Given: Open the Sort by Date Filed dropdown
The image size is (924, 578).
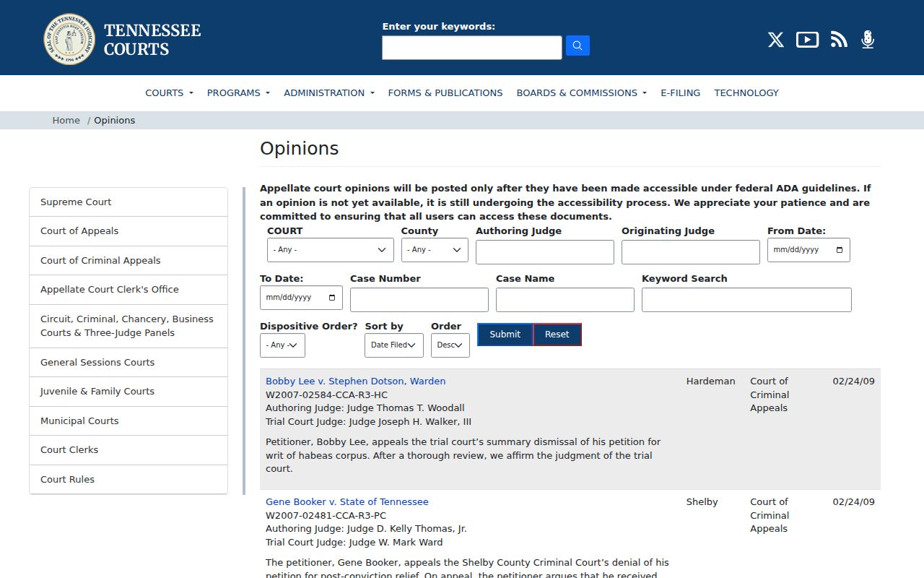Looking at the screenshot, I should tap(394, 345).
